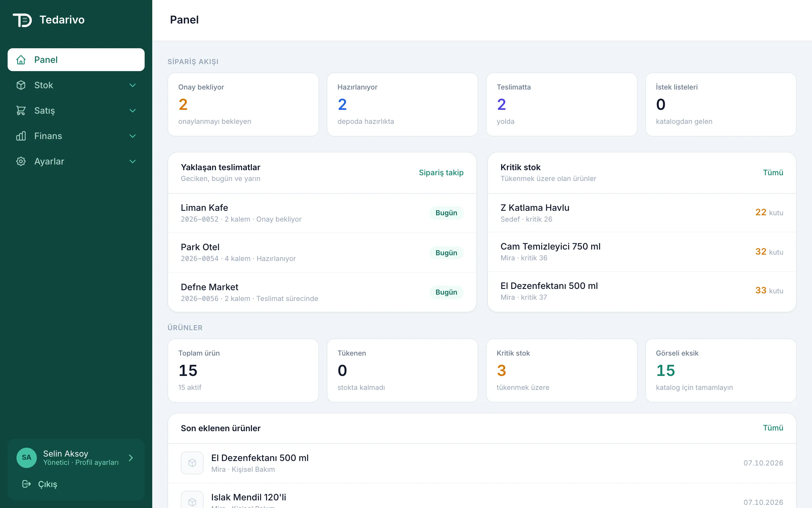Open the Park Otel delivery row
The height and width of the screenshot is (508, 812).
tap(322, 253)
